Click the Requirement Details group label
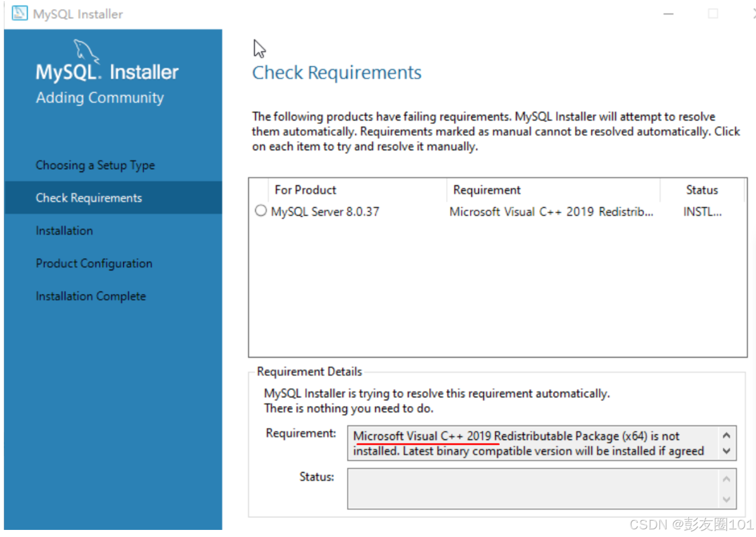Screen dimensions: 756x537 pos(309,372)
